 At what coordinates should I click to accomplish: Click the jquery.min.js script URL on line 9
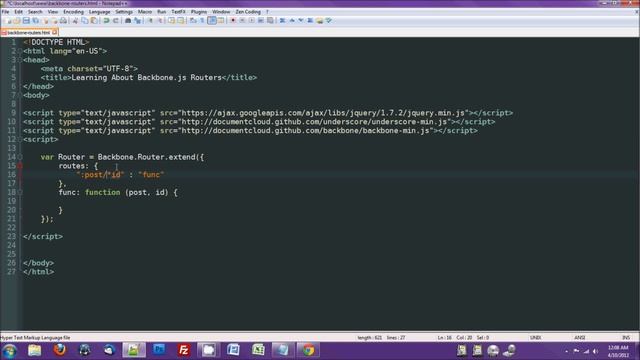323,113
